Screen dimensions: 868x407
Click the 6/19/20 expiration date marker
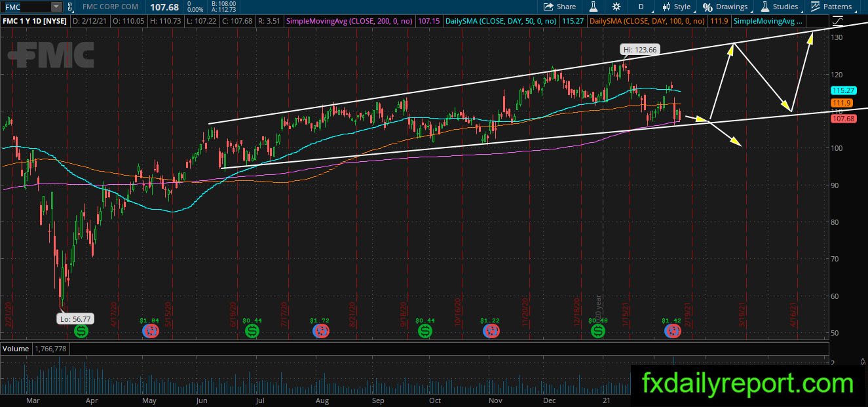234,314
